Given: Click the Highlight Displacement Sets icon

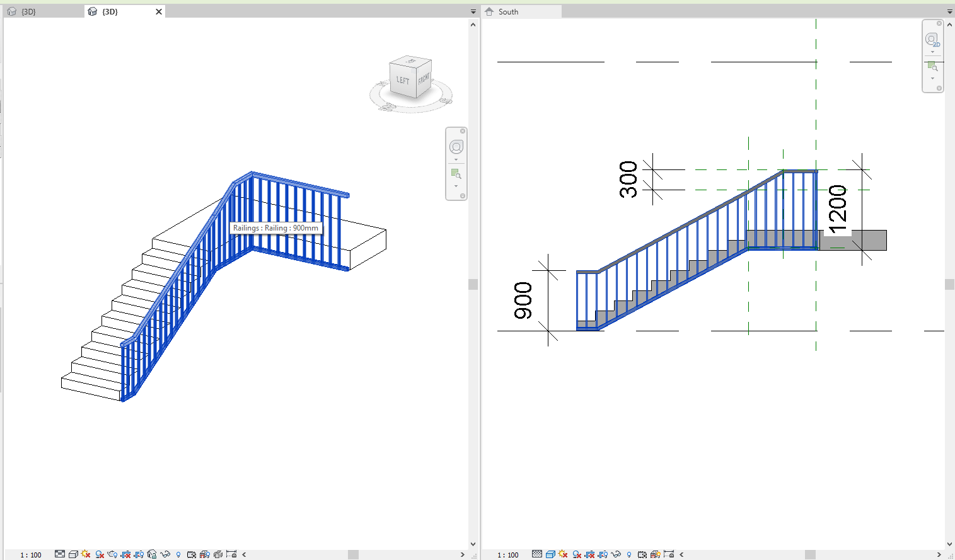Looking at the screenshot, I should coord(217,554).
